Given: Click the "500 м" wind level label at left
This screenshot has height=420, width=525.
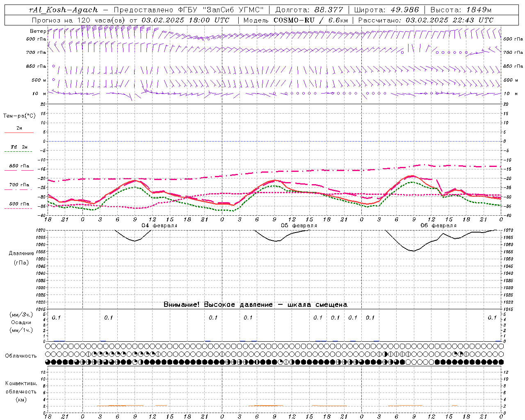Looking at the screenshot, I should coord(39,80).
